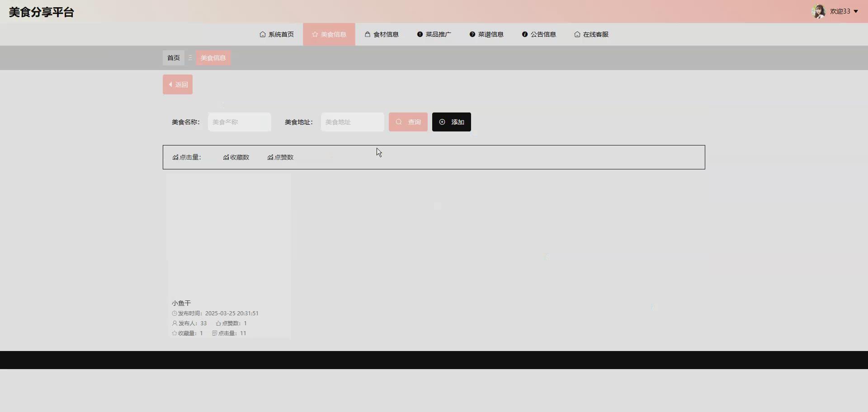This screenshot has width=868, height=412.
Task: Open 首页 from the breadcrumb
Action: tap(173, 58)
